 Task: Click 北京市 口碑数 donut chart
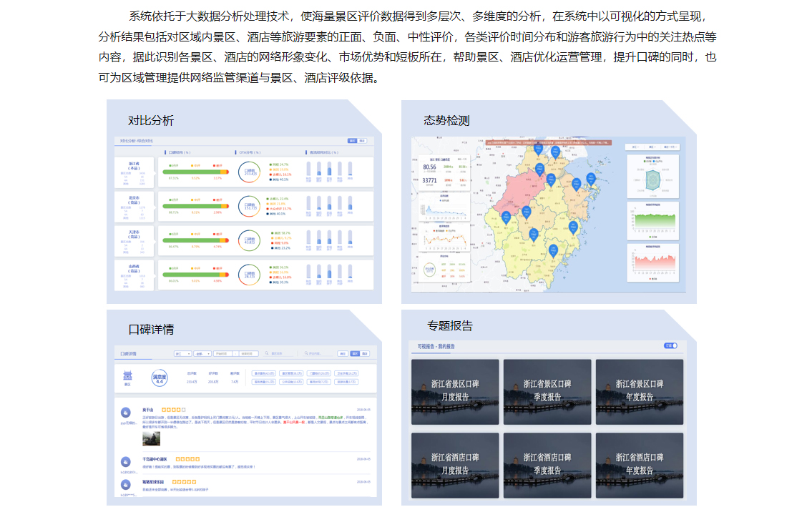[x=250, y=207]
